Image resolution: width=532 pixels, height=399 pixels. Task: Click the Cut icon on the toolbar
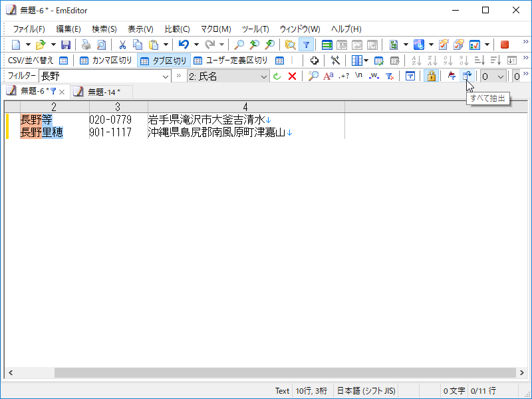coord(122,45)
